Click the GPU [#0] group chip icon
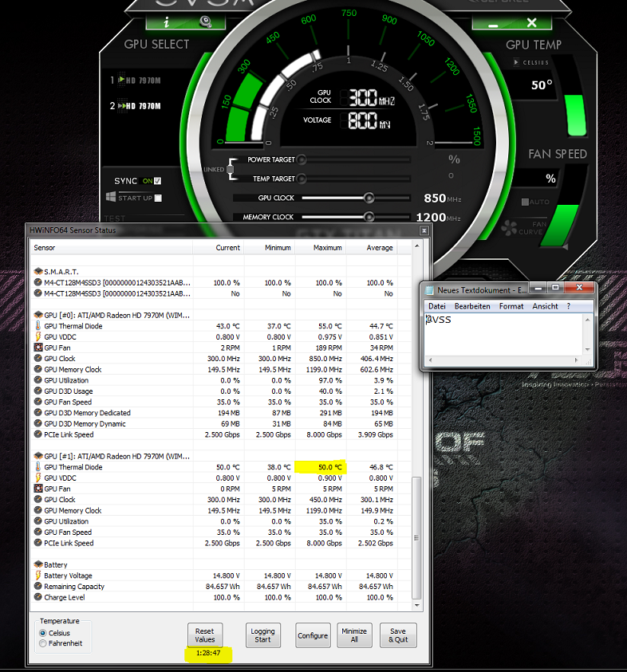Viewport: 627px width, 672px height. 38,315
